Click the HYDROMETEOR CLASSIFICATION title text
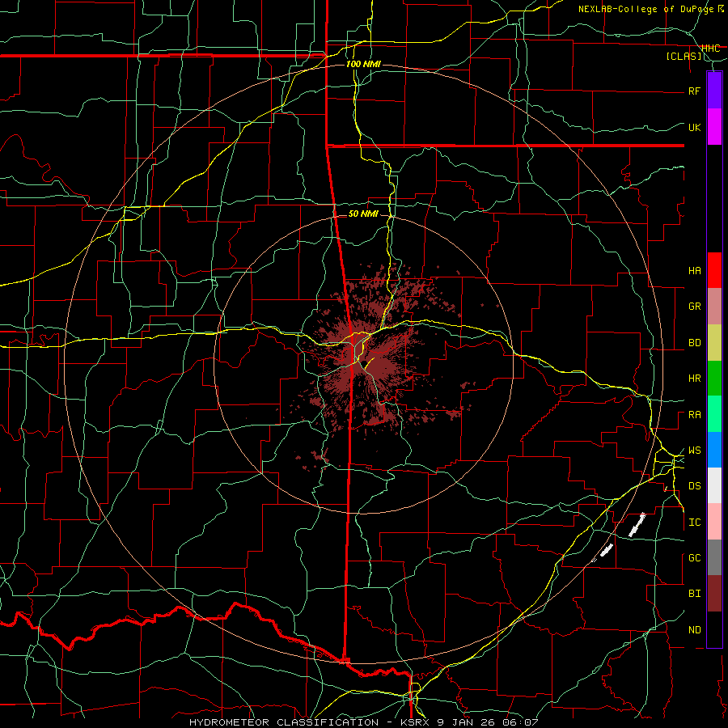The width and height of the screenshot is (728, 728). pyautogui.click(x=284, y=722)
